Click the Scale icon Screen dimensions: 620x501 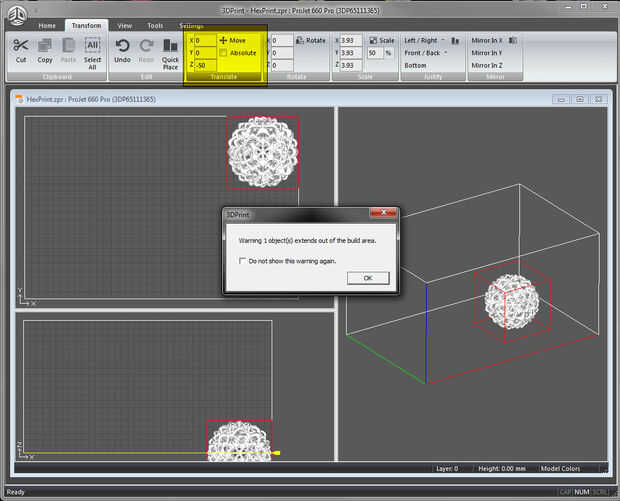click(x=374, y=40)
